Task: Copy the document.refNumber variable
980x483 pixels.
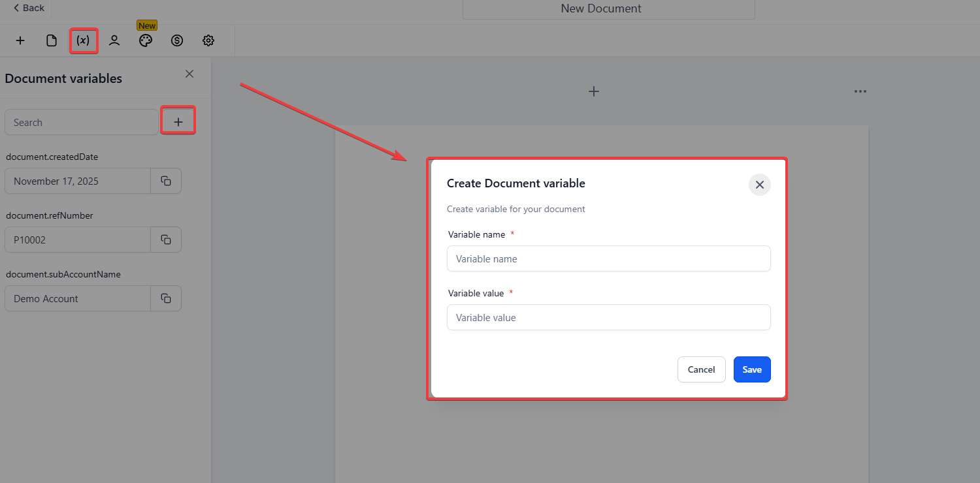Action: pyautogui.click(x=166, y=240)
